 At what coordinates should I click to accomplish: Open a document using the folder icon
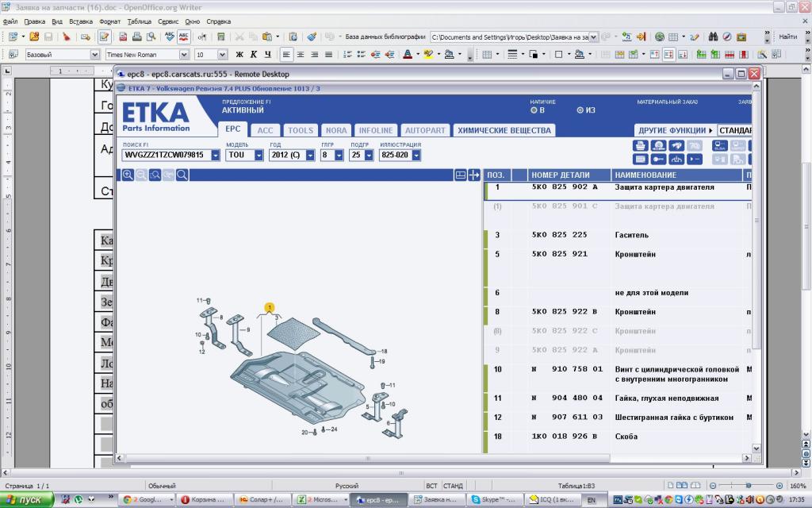pos(34,37)
